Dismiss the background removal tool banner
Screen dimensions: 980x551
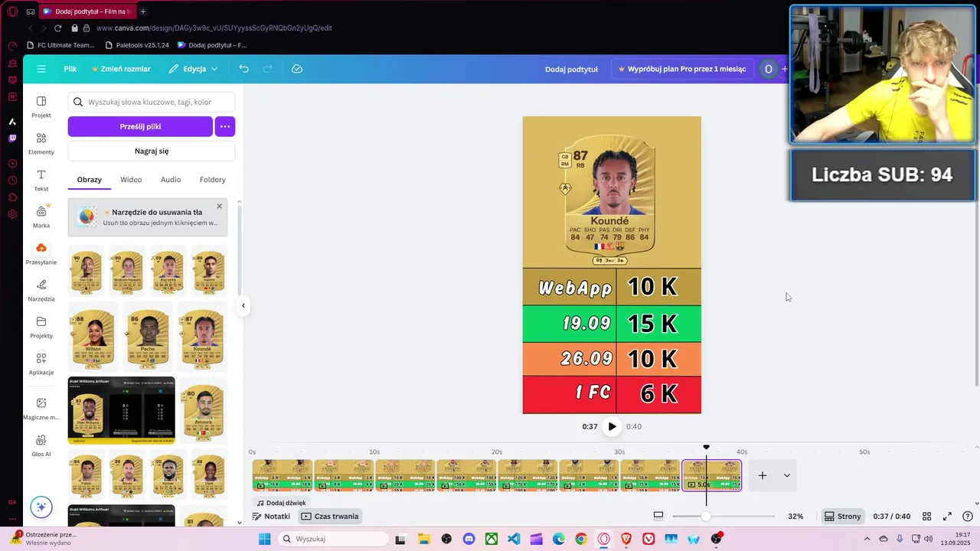(219, 206)
